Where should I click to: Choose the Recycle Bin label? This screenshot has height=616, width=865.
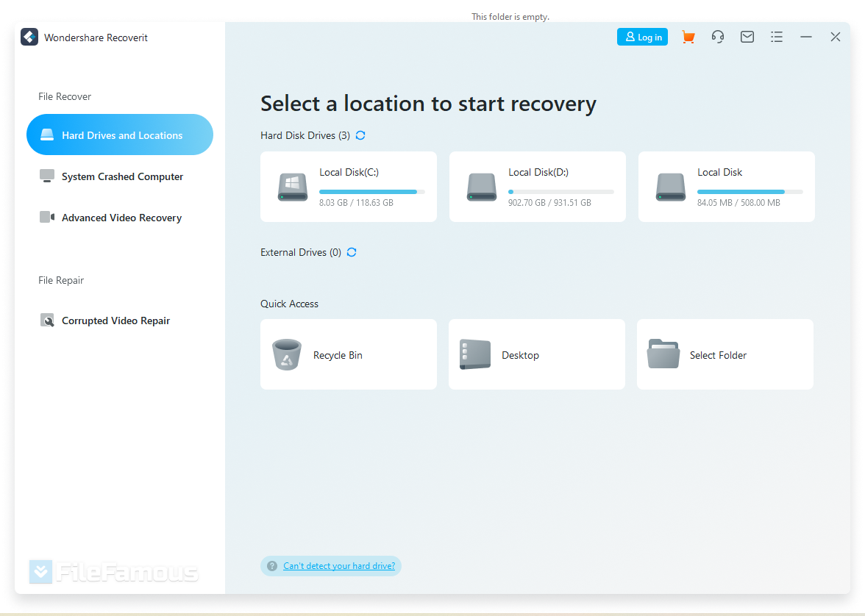pyautogui.click(x=338, y=355)
